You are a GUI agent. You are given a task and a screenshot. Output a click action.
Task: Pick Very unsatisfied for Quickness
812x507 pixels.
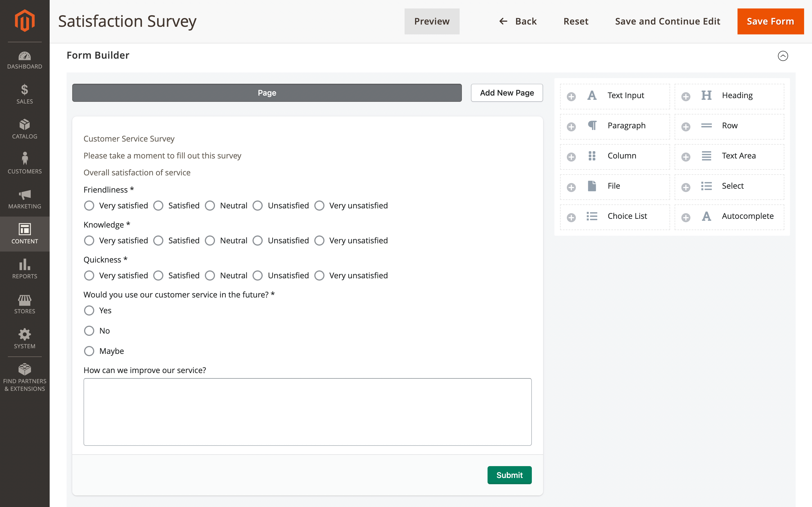coord(319,275)
